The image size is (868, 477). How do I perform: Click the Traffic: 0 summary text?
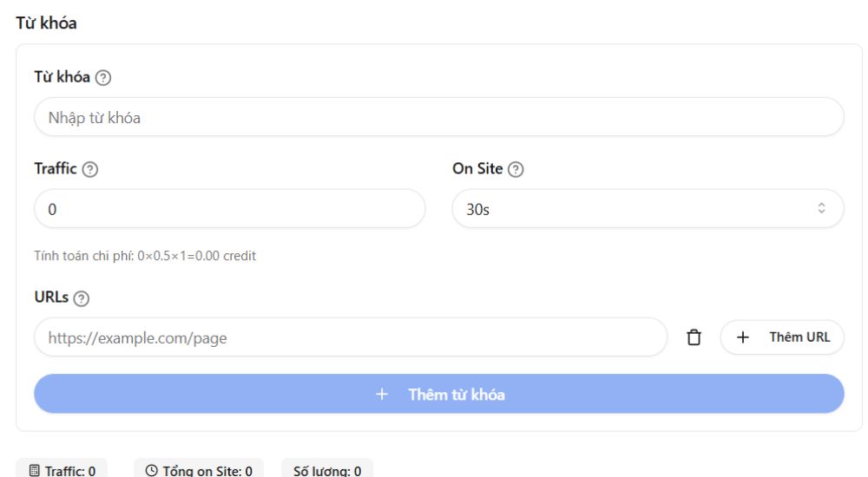click(x=70, y=471)
